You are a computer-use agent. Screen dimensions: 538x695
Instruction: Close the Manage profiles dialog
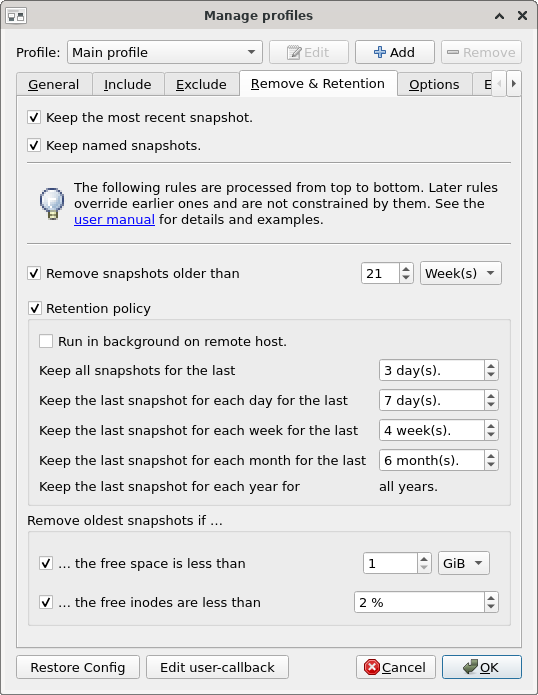[522, 16]
